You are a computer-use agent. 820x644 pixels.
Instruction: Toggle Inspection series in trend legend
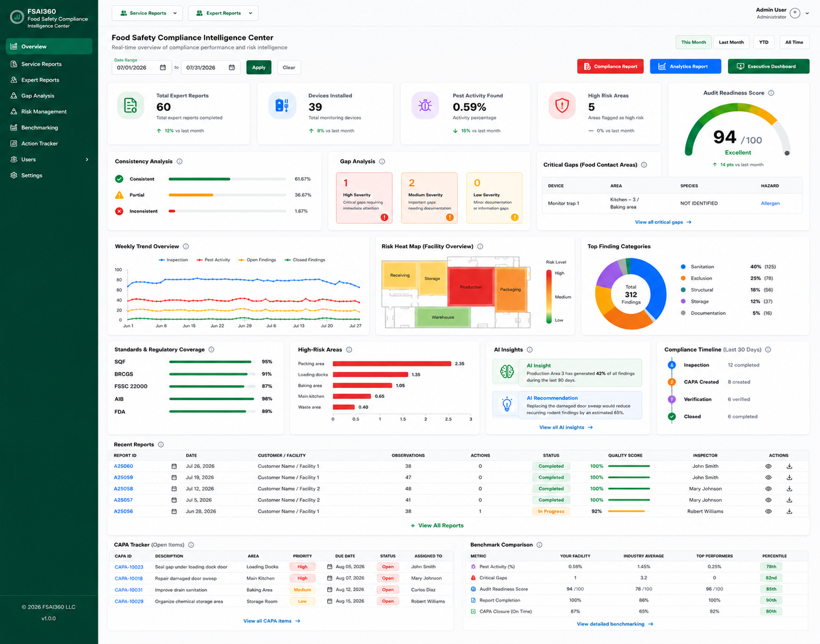[173, 260]
